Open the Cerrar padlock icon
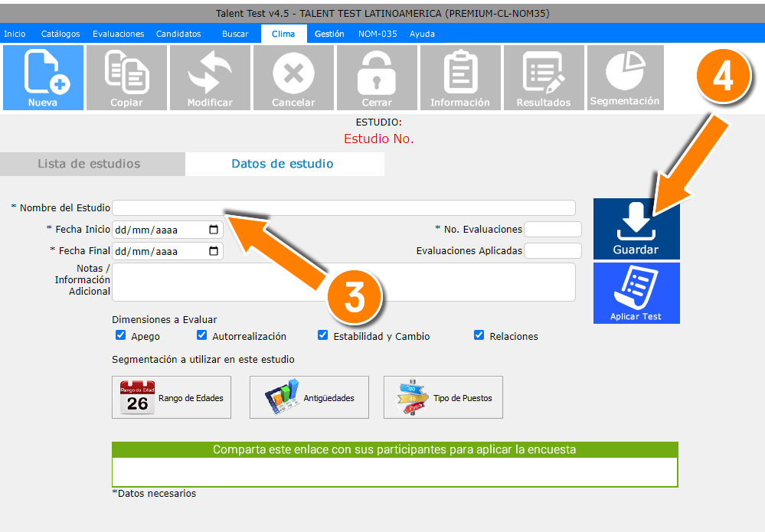765x532 pixels. point(377,77)
